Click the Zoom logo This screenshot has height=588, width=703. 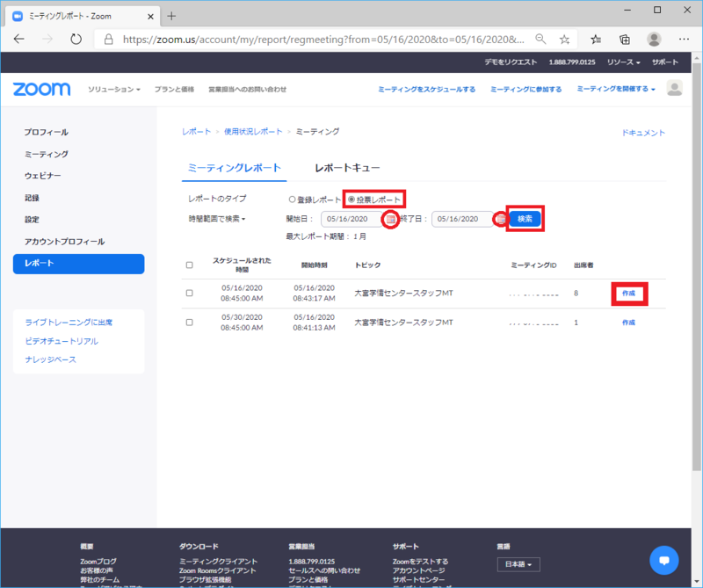(41, 89)
